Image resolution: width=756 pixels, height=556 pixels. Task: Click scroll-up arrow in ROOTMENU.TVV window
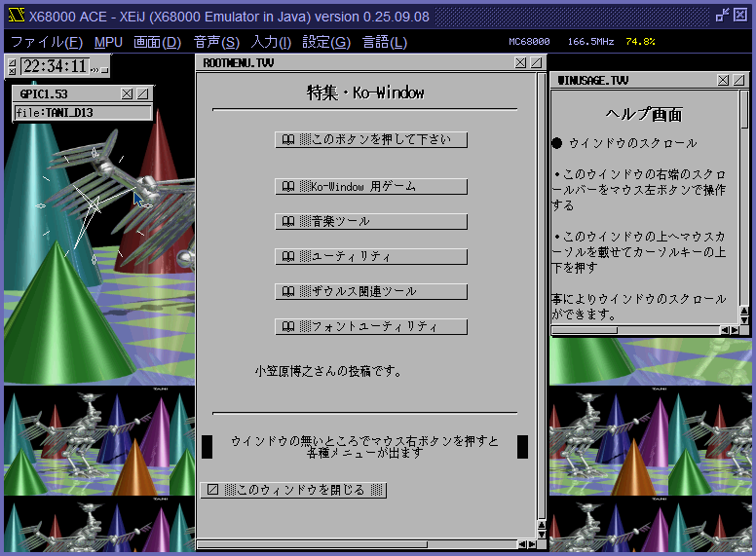[x=542, y=525]
